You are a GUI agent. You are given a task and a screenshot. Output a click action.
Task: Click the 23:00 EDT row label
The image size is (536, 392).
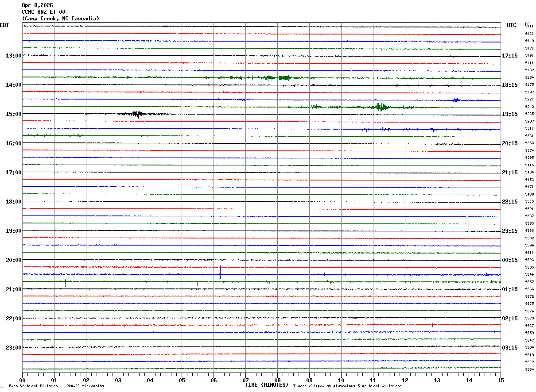[x=13, y=348]
